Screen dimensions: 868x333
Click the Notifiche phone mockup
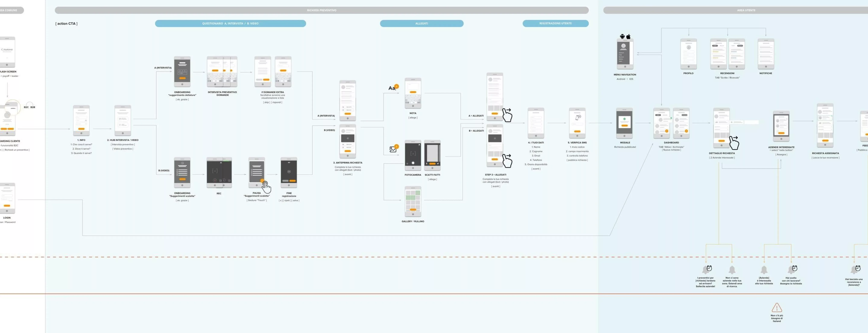coord(766,53)
